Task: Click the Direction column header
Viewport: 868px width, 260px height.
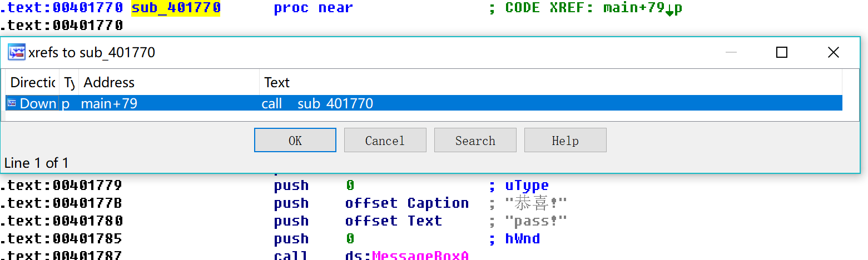Action: pyautogui.click(x=33, y=82)
